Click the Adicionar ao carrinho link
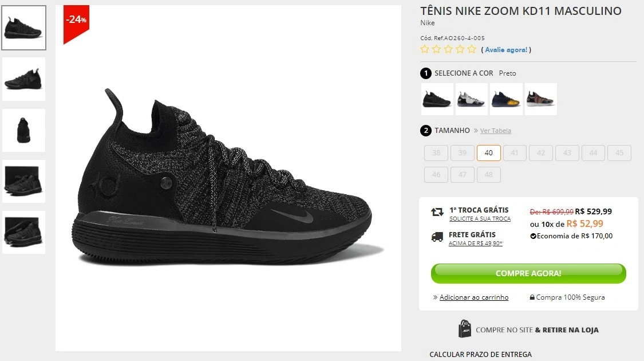Viewport: 644px width, 361px height. [x=475, y=297]
